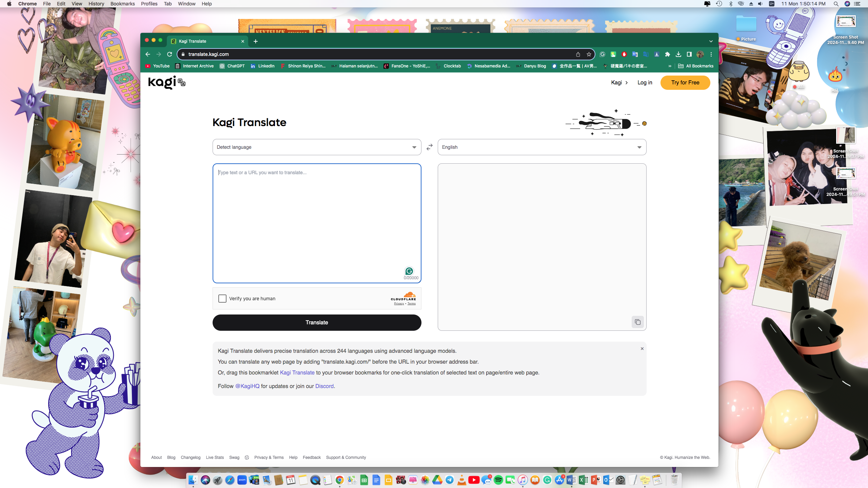
Task: Open the Kagi Translate bookmarklet link
Action: click(297, 373)
